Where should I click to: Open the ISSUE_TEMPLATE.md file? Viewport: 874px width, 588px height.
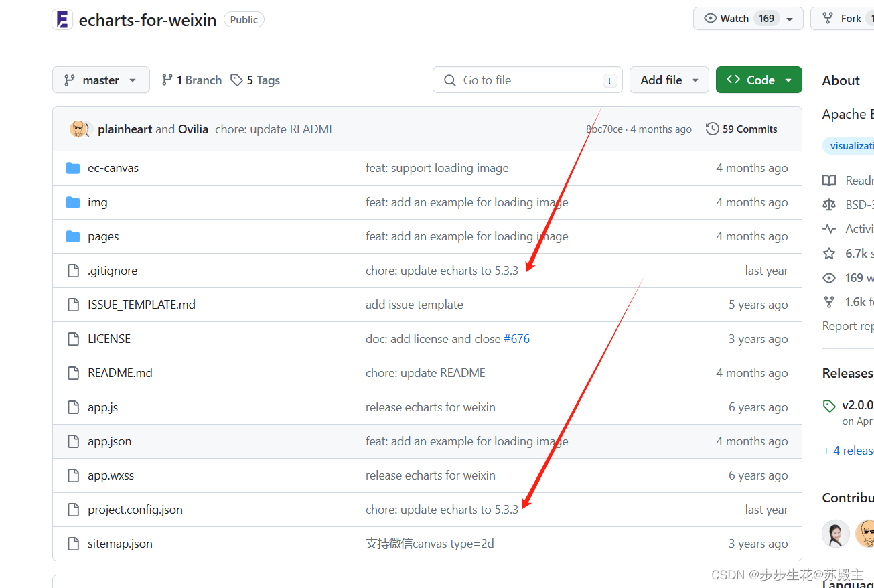point(141,305)
